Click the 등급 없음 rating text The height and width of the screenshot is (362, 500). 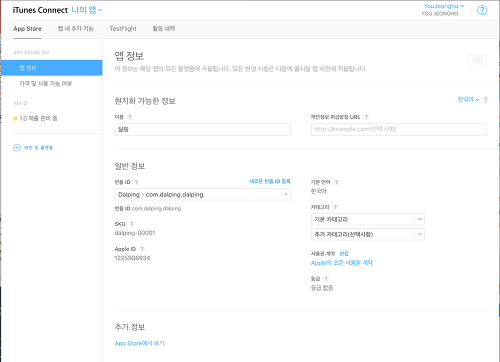322,288
